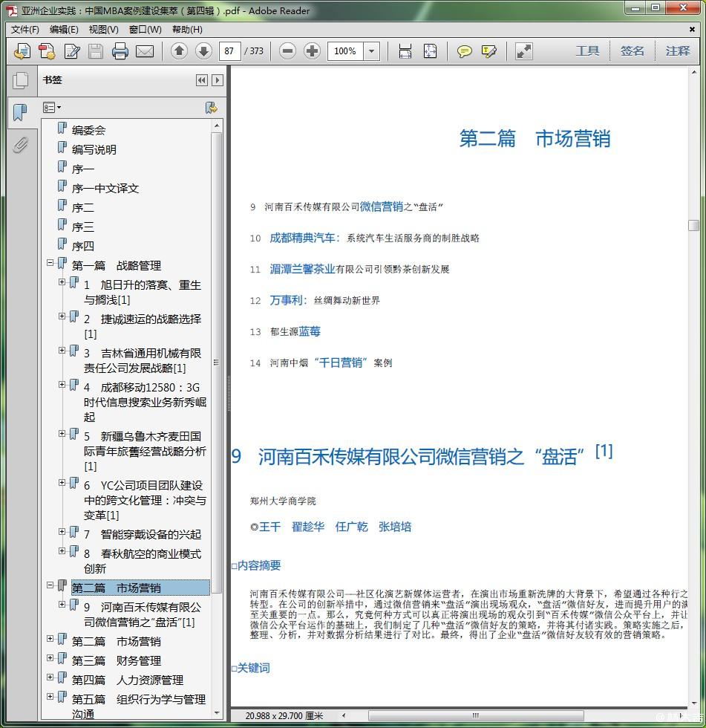Expand 第三篇 财务管理 bookmark

point(50,658)
